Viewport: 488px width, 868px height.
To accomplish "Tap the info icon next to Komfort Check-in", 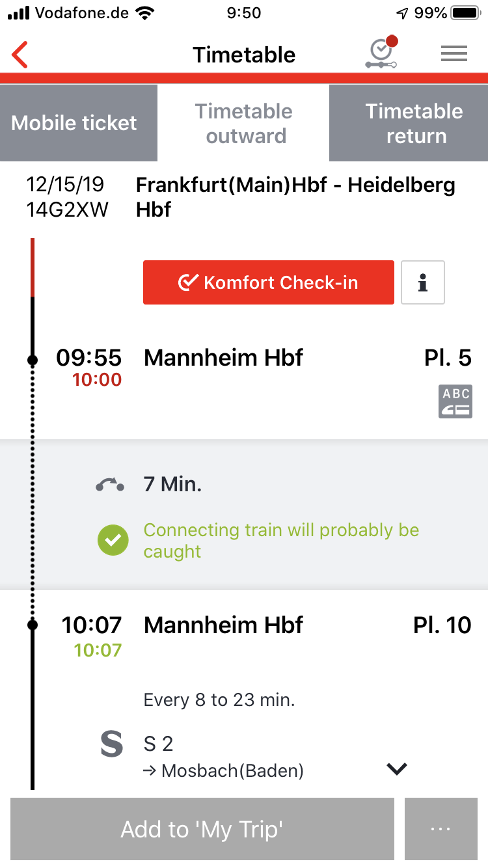I will (423, 282).
